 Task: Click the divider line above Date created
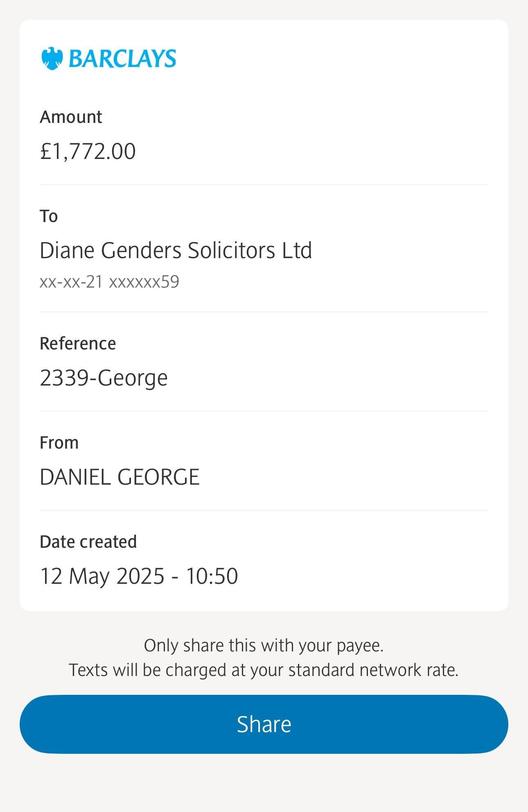tap(264, 510)
